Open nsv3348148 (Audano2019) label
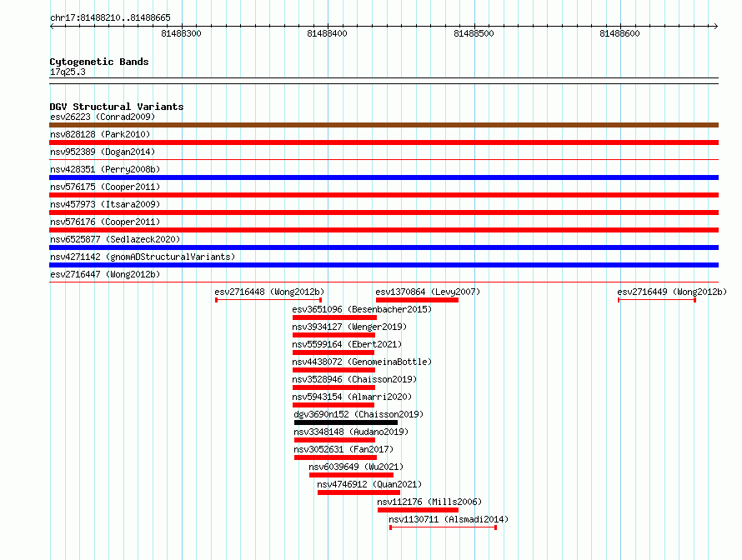The height and width of the screenshot is (560, 742). tap(351, 432)
